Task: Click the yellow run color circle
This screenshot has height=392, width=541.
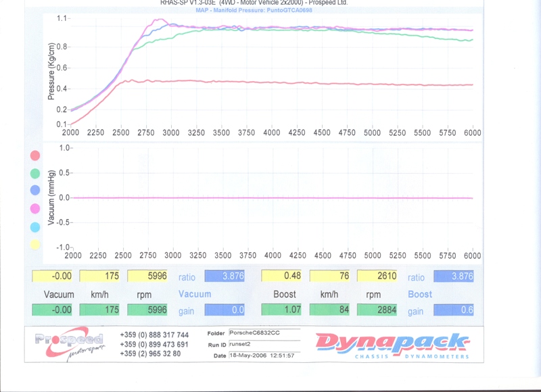Action: coord(35,245)
